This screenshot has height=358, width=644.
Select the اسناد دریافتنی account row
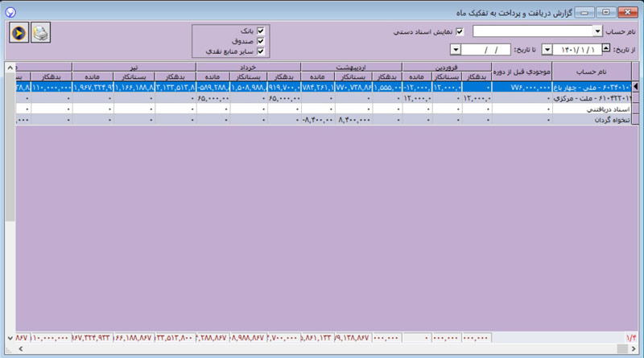pyautogui.click(x=591, y=109)
